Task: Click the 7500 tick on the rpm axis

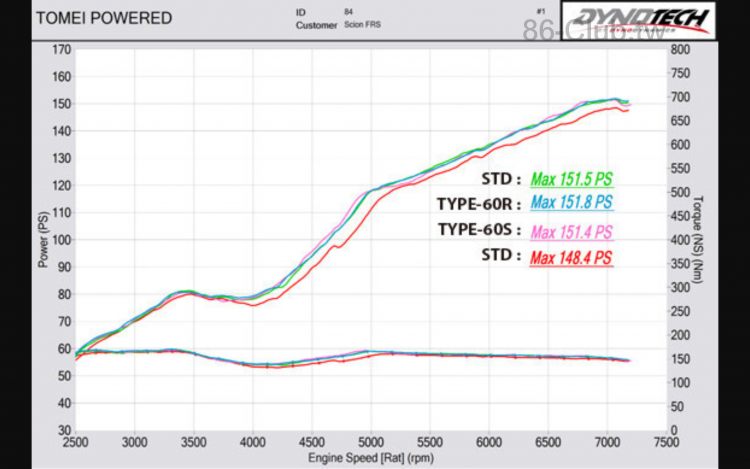Action: (x=666, y=442)
